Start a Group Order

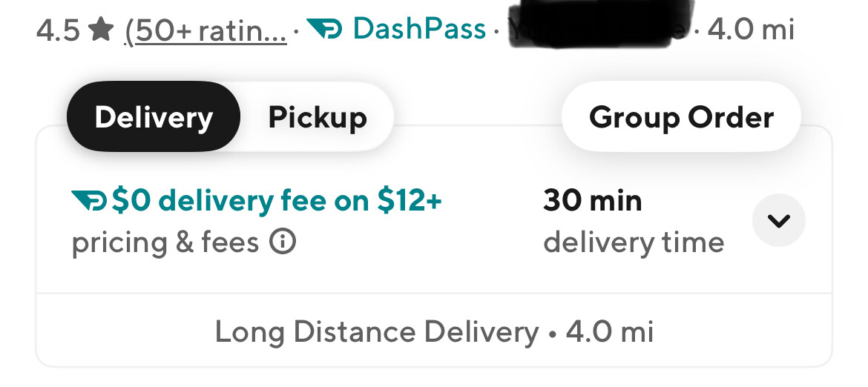[x=681, y=117]
